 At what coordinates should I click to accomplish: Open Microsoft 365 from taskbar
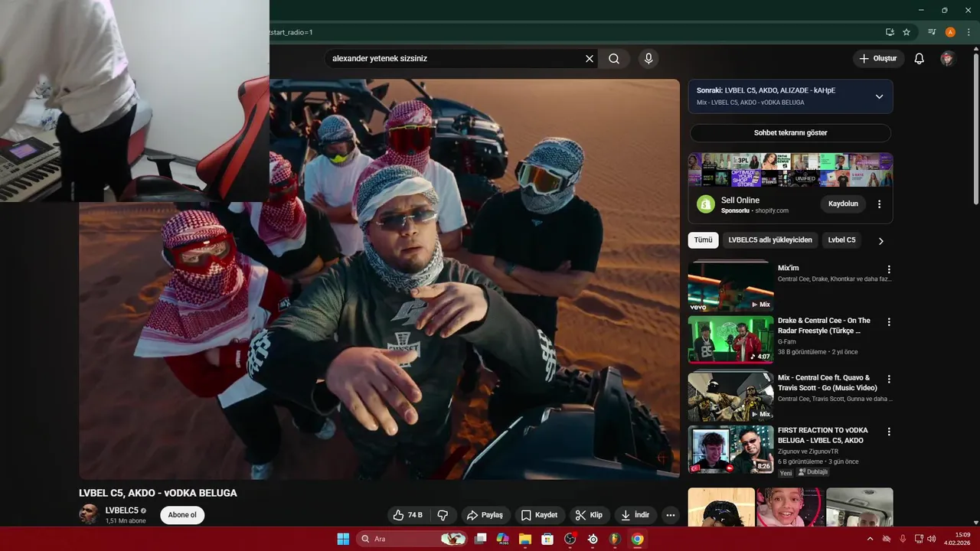(x=503, y=539)
